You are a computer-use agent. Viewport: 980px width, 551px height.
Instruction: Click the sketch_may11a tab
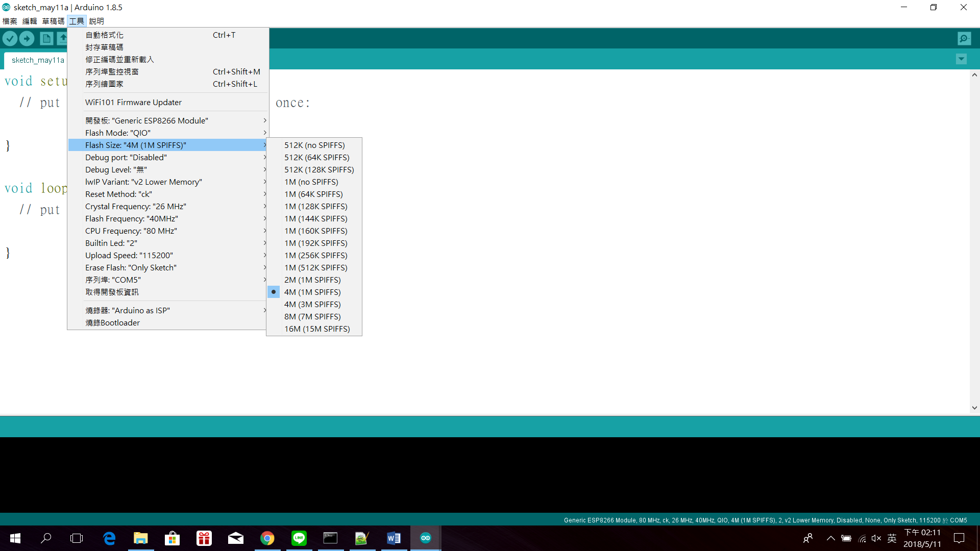(x=38, y=60)
